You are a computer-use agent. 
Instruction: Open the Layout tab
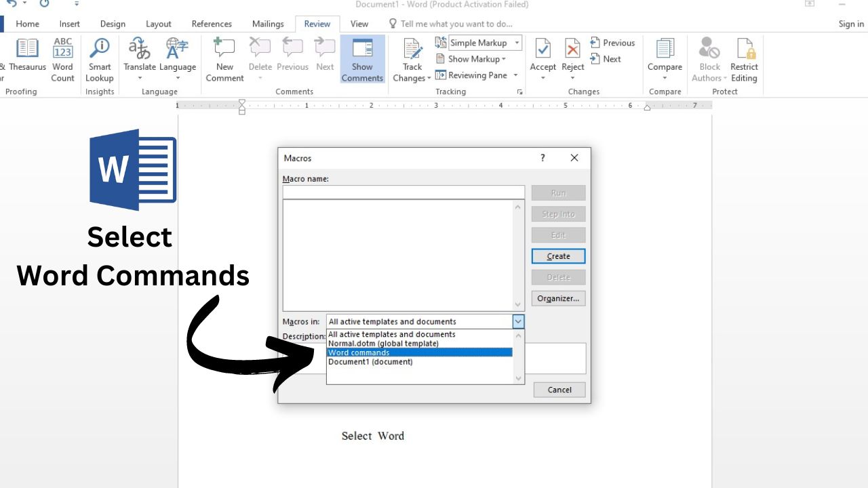pyautogui.click(x=159, y=24)
